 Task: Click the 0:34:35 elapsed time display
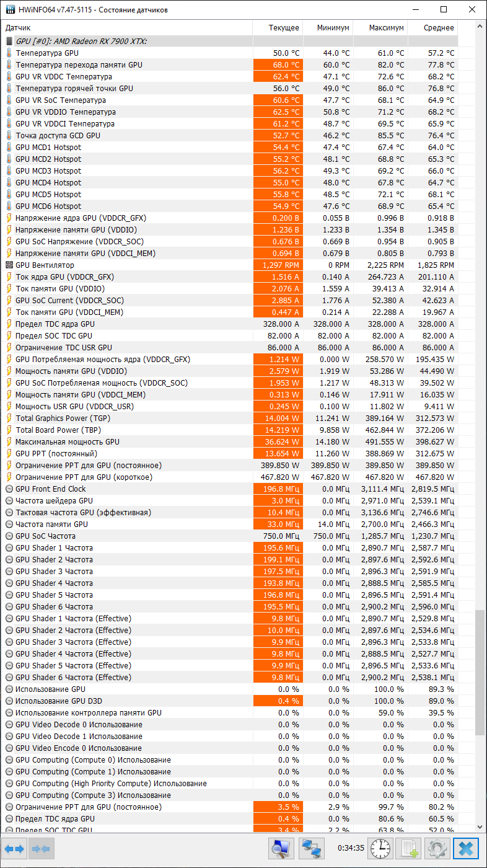coord(351,848)
